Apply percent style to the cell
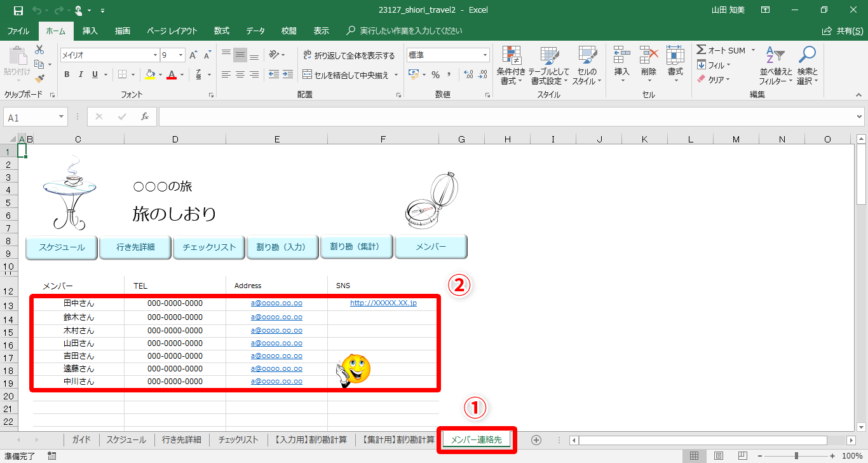Screen dimensions: 868x463 coord(435,74)
